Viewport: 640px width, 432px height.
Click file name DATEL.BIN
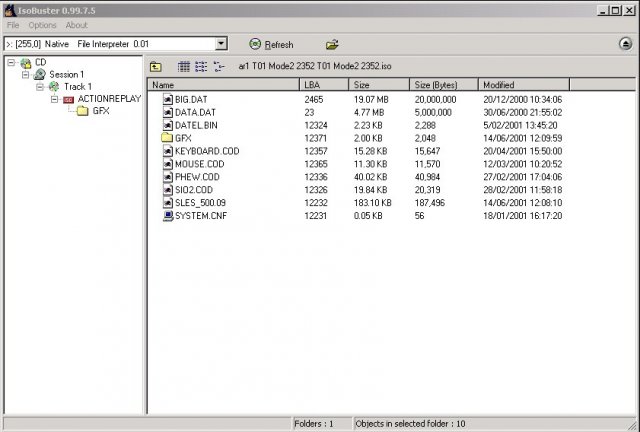(196, 125)
